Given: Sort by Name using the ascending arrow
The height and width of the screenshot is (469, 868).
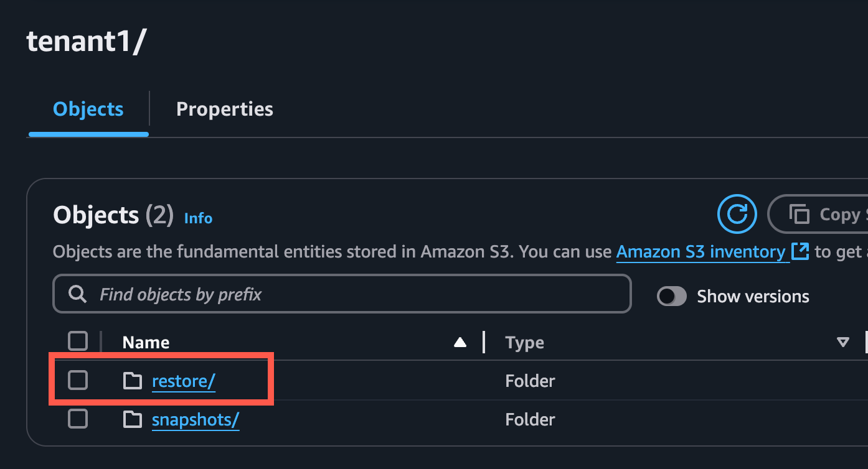Looking at the screenshot, I should click(460, 342).
